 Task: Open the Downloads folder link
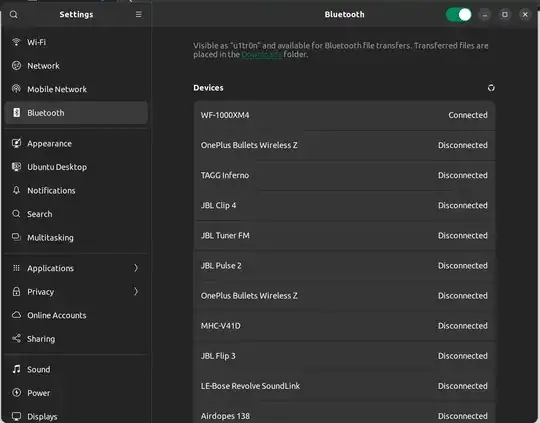(262, 54)
